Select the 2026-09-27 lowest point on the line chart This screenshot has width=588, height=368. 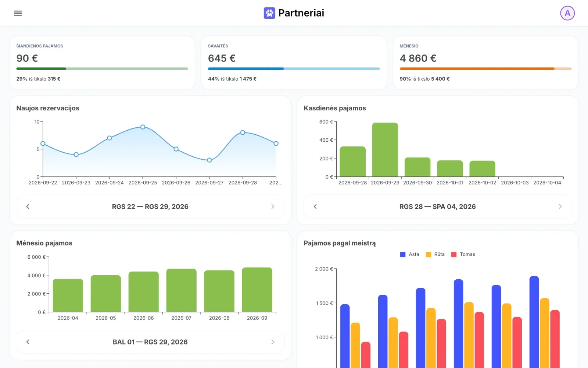pyautogui.click(x=209, y=160)
